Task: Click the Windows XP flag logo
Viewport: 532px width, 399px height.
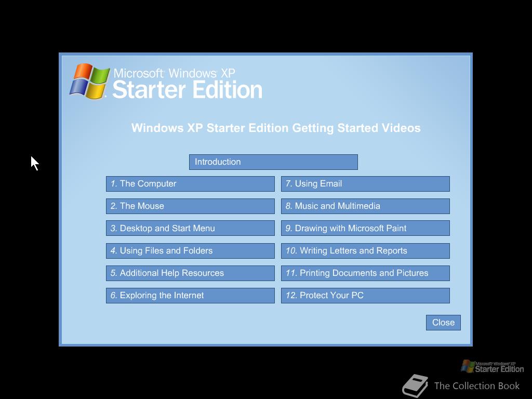Action: (x=89, y=81)
